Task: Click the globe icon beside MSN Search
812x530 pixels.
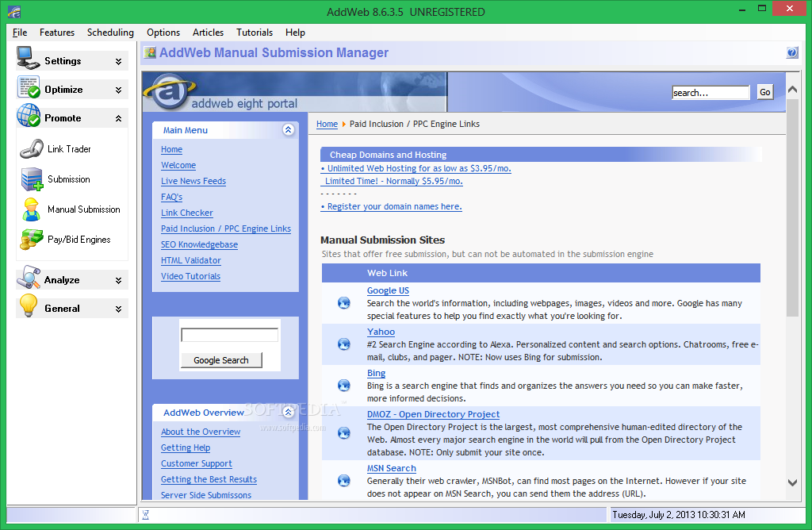Action: [344, 481]
